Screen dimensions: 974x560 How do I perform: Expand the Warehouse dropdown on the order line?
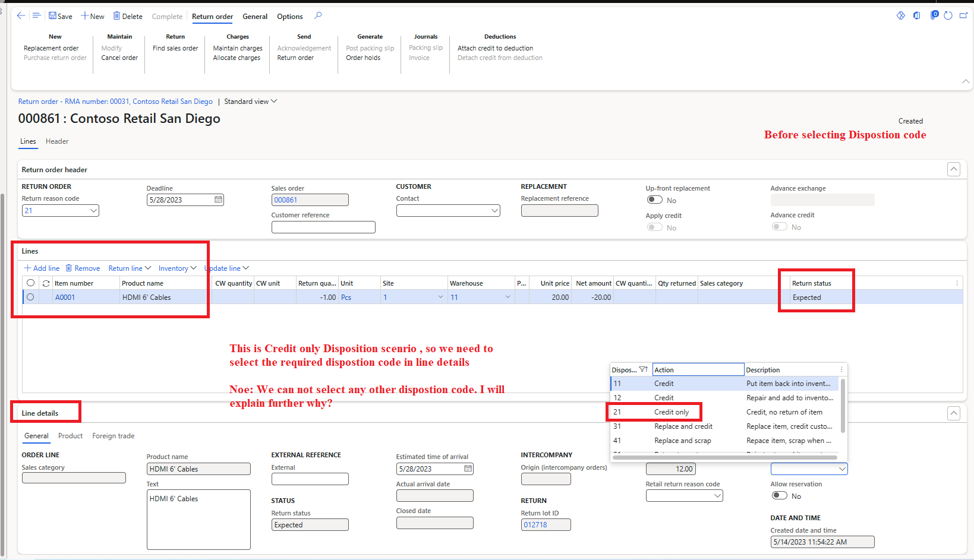[508, 297]
